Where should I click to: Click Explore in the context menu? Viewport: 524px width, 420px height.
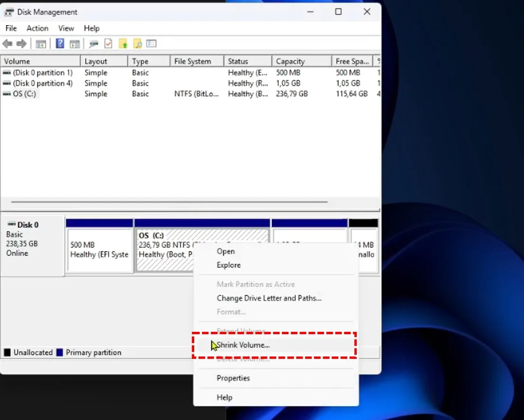pos(229,265)
